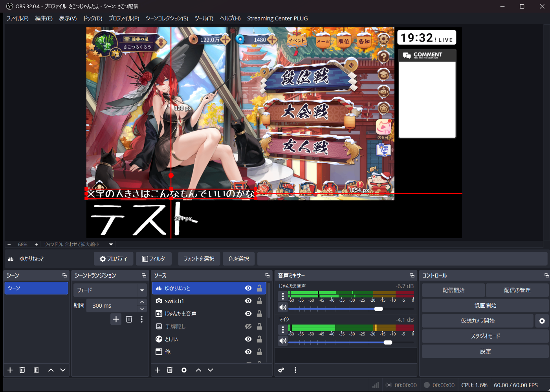
Task: Add a new scene transition
Action: tap(116, 319)
